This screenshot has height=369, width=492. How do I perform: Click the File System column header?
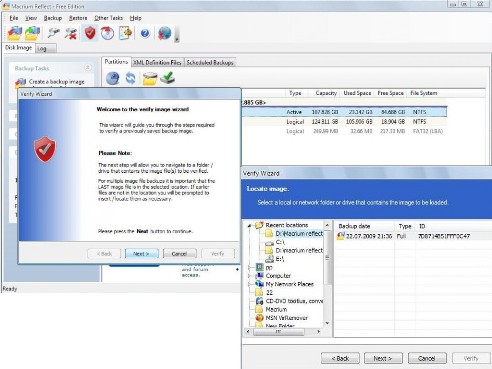click(423, 93)
